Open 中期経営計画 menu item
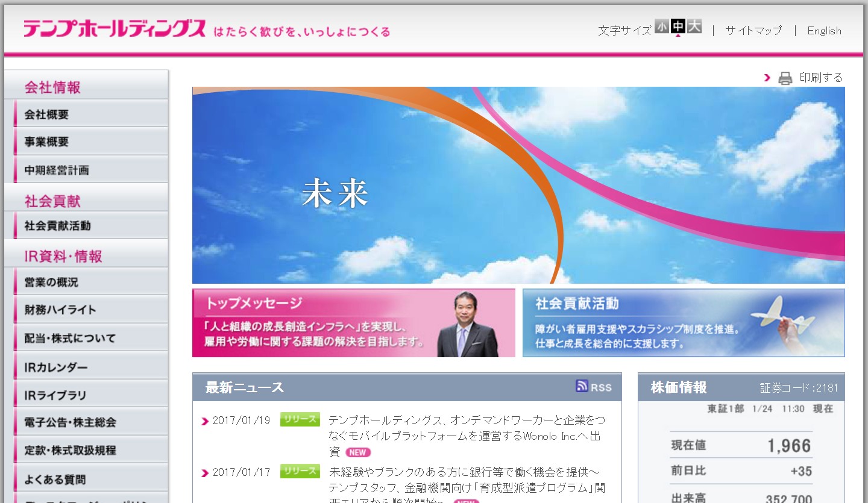Image resolution: width=868 pixels, height=503 pixels. [x=90, y=170]
